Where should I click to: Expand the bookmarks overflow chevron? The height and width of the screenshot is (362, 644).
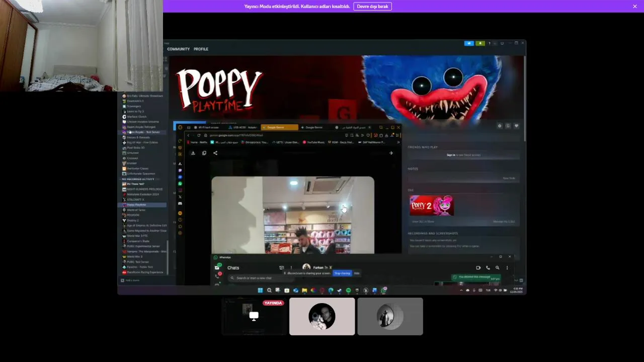point(398,142)
